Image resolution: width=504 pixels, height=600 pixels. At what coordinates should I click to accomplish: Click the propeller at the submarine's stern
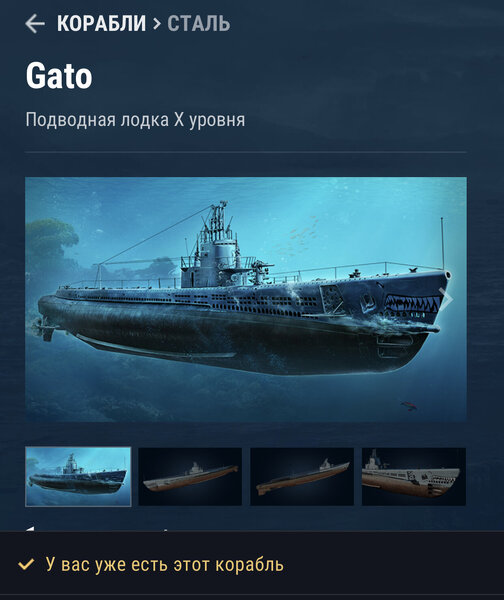coord(44,328)
